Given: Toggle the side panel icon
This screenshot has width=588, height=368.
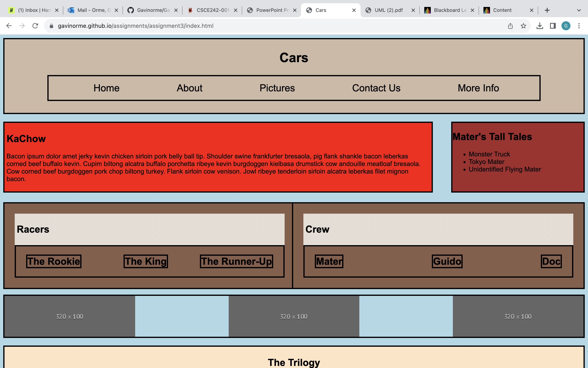Looking at the screenshot, I should 553,26.
